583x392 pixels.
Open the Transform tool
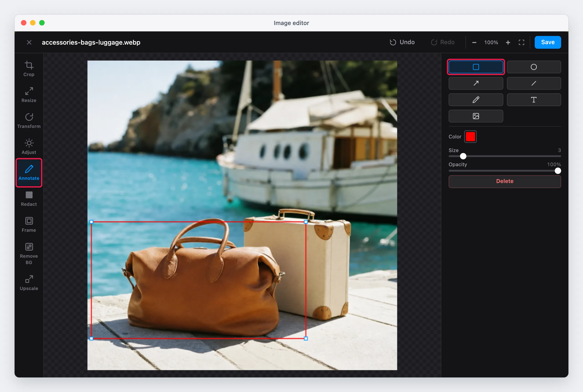29,120
